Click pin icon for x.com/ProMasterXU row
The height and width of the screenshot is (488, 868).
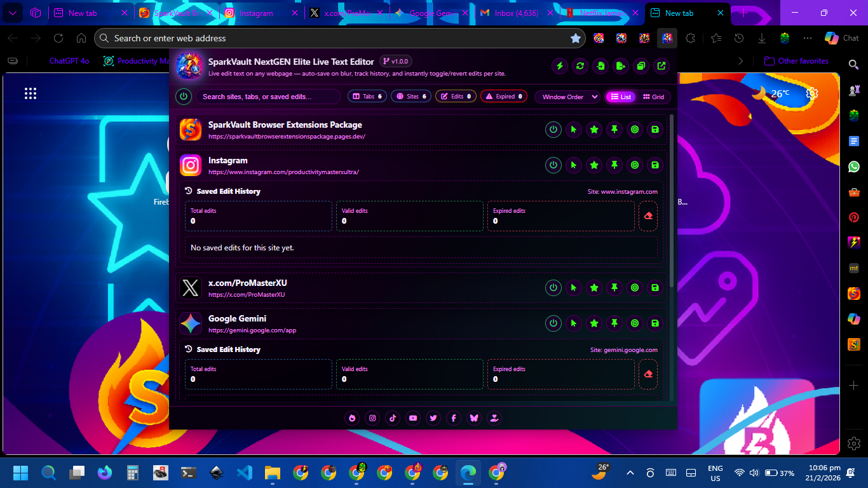click(x=614, y=288)
